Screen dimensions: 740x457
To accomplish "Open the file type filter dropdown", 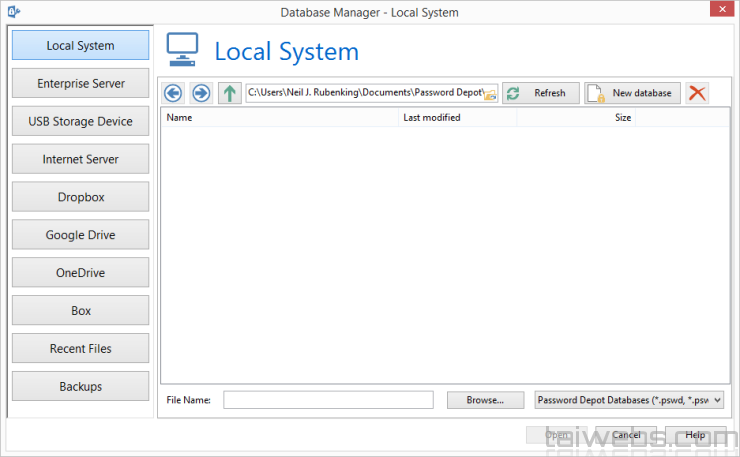I will pos(629,400).
